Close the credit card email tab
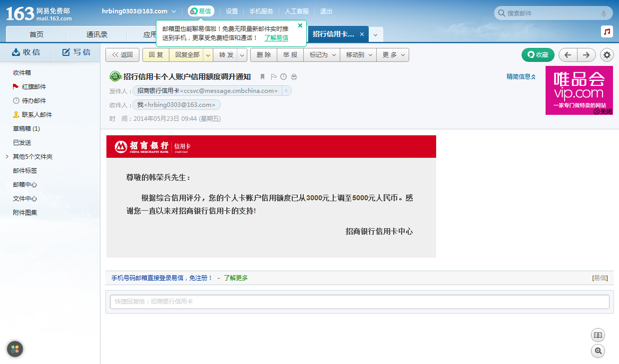Image resolution: width=619 pixels, height=364 pixels. pos(362,34)
